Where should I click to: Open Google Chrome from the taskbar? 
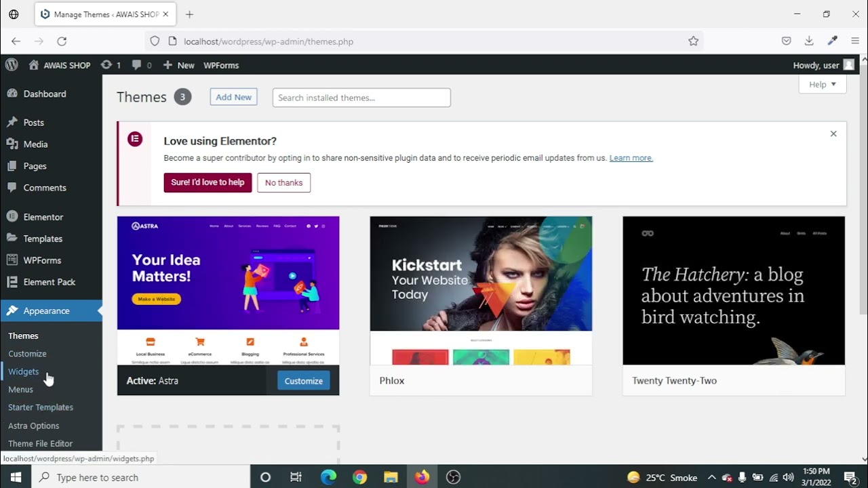point(359,477)
